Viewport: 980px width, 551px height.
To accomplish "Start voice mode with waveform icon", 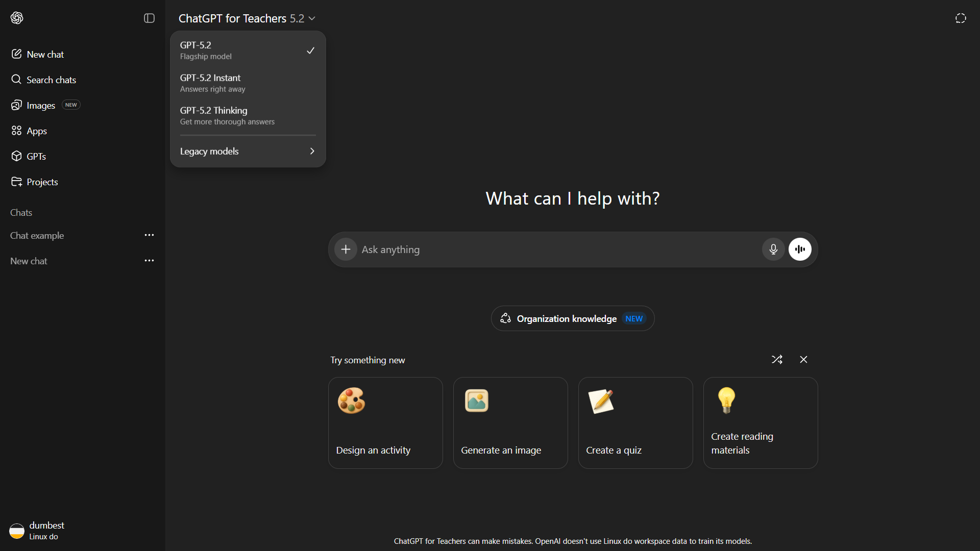I will click(800, 249).
